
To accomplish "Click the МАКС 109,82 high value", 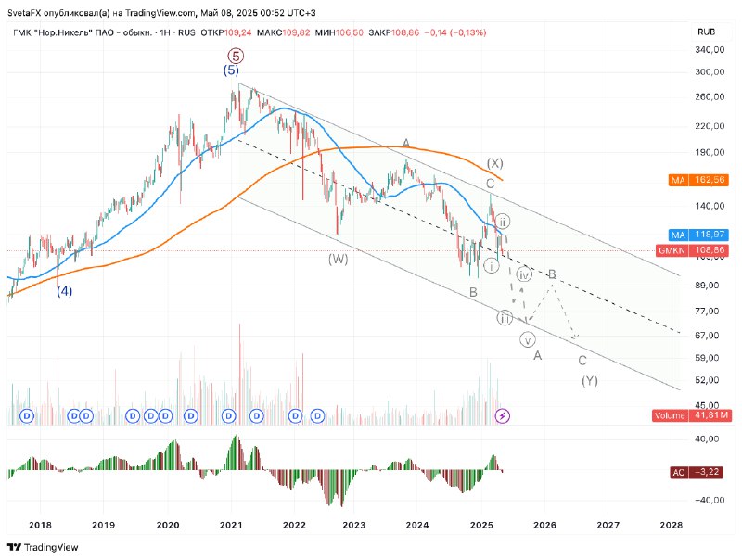I will 284,32.
